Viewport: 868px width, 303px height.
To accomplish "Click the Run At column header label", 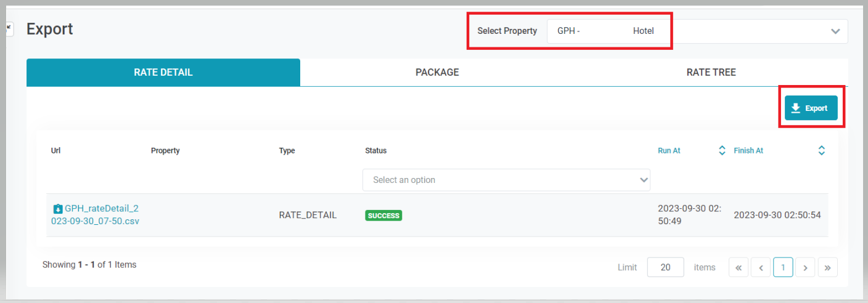I will pyautogui.click(x=669, y=150).
